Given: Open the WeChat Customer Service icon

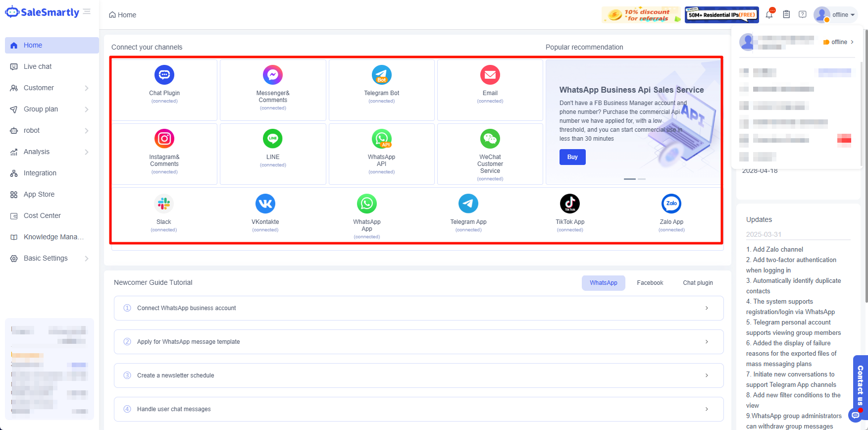Looking at the screenshot, I should tap(490, 139).
